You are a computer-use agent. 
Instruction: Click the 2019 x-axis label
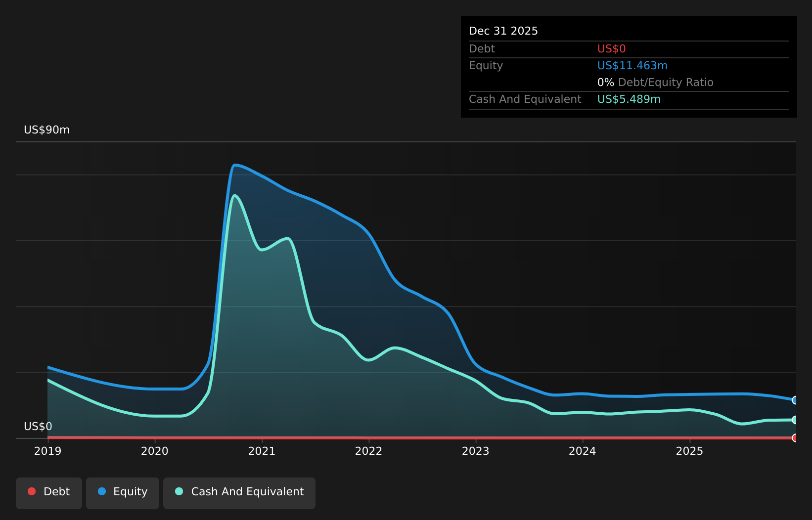point(47,451)
